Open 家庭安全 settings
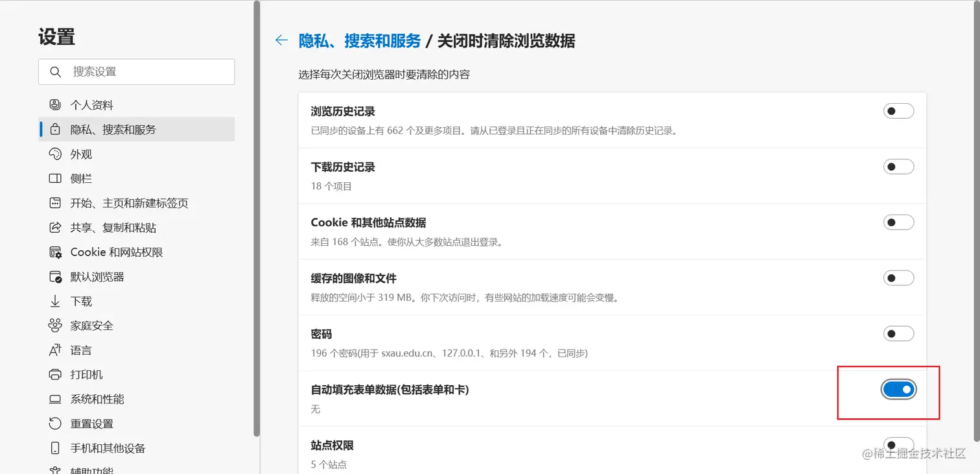The width and height of the screenshot is (980, 474). coord(136,326)
